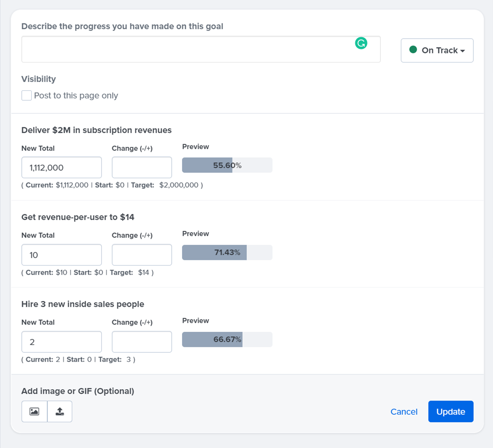Image resolution: width=493 pixels, height=448 pixels.
Task: Click the Change field for subscription revenues goal
Action: click(x=142, y=167)
